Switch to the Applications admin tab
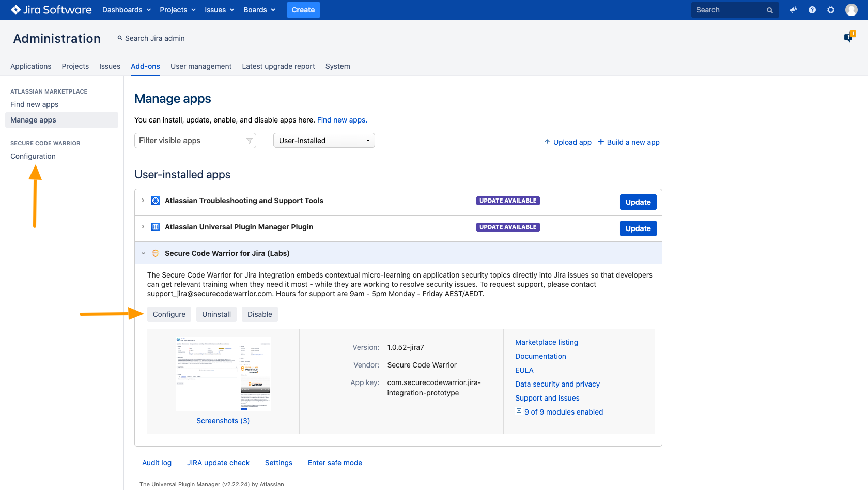 pos(31,66)
